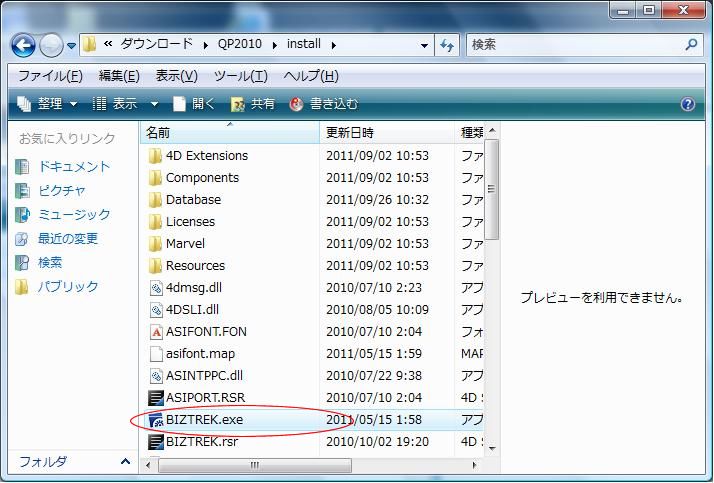Click the Database folder date 2011/09/26 10:32
The height and width of the screenshot is (483, 714).
[x=377, y=200]
